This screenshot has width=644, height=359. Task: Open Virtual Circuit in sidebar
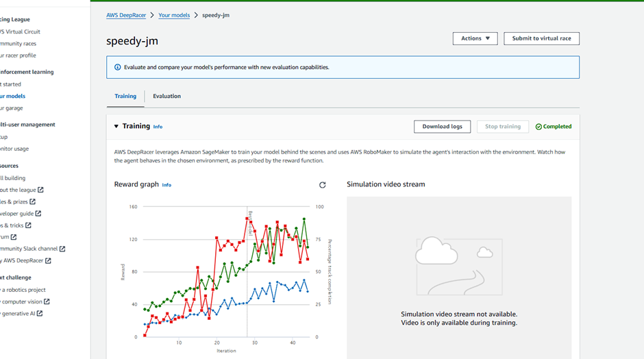tap(20, 32)
